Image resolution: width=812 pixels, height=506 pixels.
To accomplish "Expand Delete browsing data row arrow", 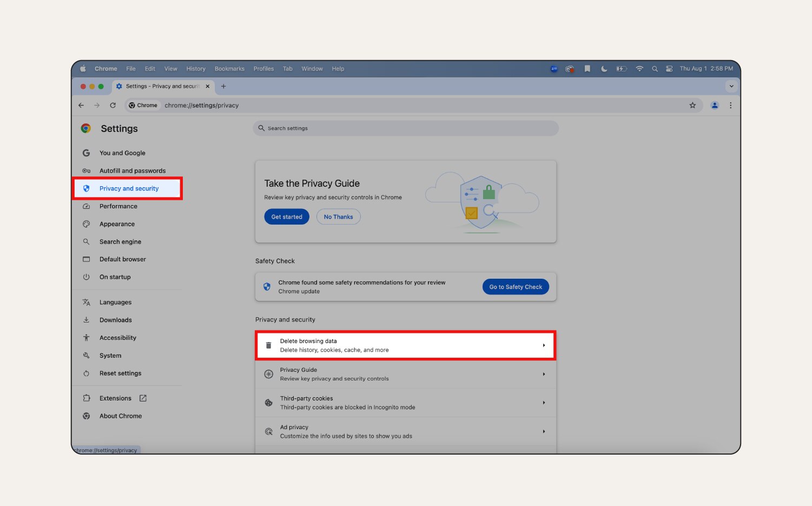I will (x=544, y=345).
